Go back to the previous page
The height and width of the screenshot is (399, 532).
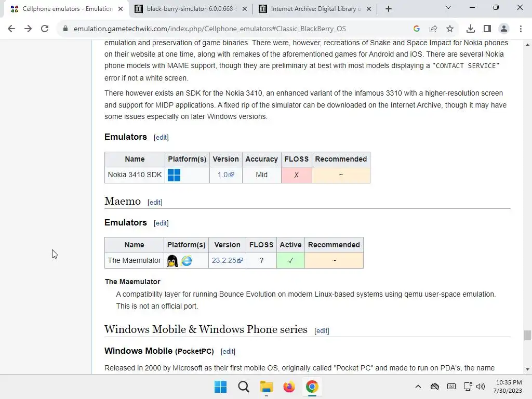pos(11,29)
